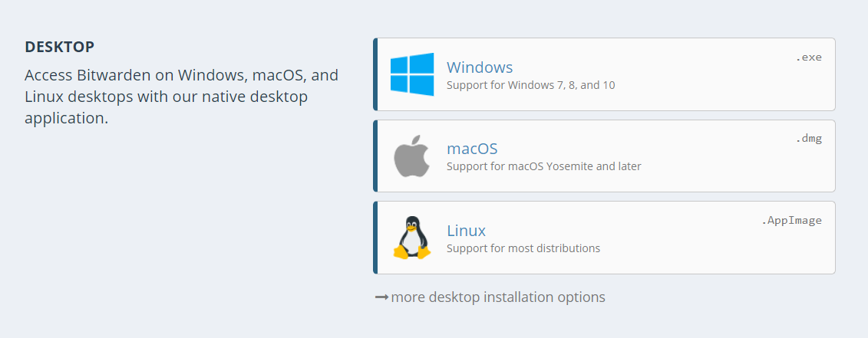Click "Support for most distributions" text
The width and height of the screenshot is (868, 338).
tap(523, 248)
